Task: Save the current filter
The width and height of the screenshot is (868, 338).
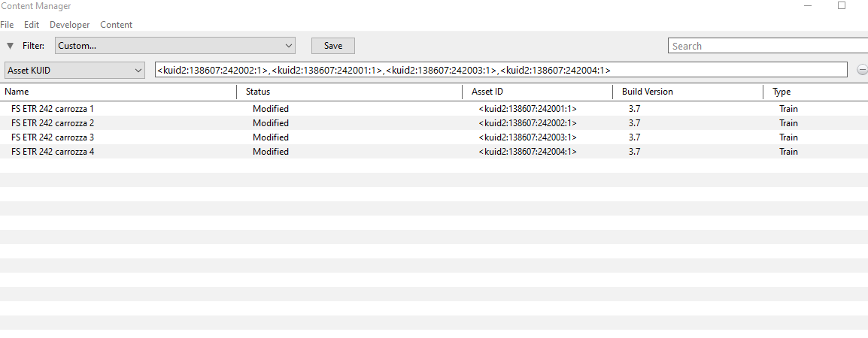Action: click(x=333, y=46)
